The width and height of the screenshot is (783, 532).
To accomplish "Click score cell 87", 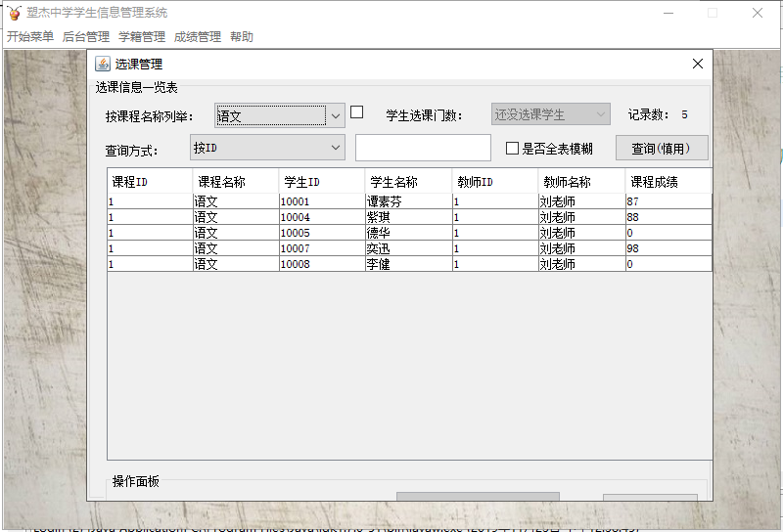I will coord(668,201).
